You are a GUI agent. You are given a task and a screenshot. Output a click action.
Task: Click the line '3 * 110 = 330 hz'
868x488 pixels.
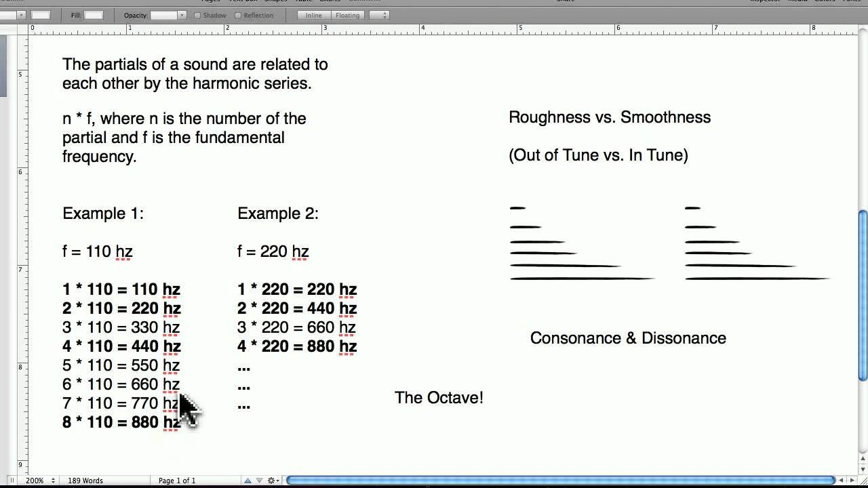coord(121,327)
